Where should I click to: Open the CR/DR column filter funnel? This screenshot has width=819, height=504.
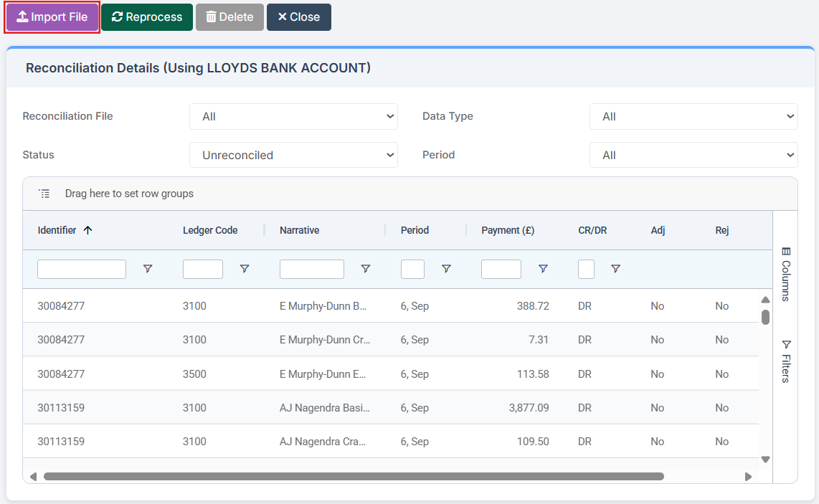point(615,269)
